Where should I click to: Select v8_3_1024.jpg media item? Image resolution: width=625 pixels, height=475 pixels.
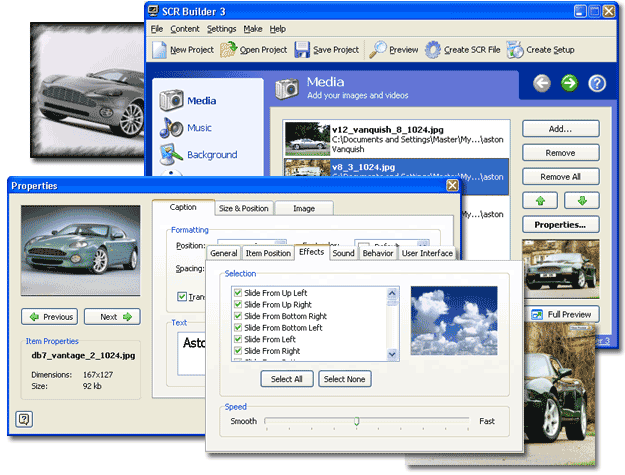click(396, 175)
